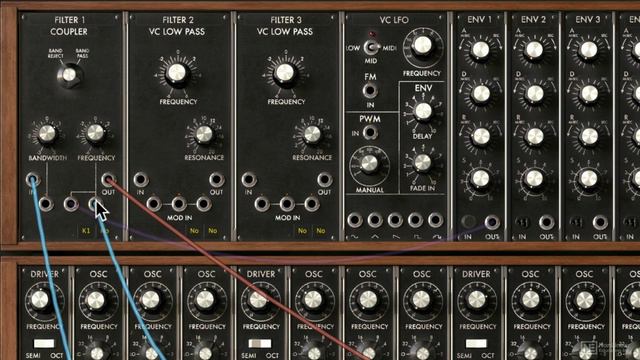Viewport: 640px width, 360px height.
Task: Click the VC LFO triangle wave output jack
Action: tap(375, 220)
